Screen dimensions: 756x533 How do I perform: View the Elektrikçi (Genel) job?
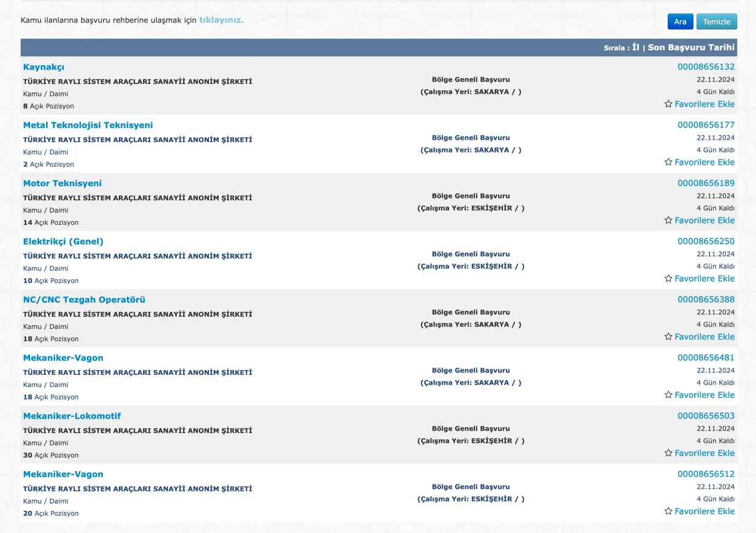tap(63, 241)
